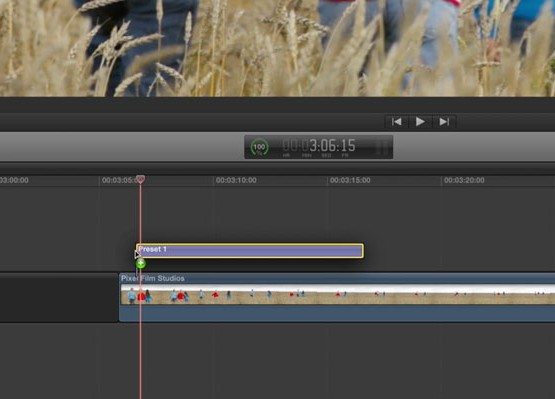Go to next edit point button

[x=444, y=122]
